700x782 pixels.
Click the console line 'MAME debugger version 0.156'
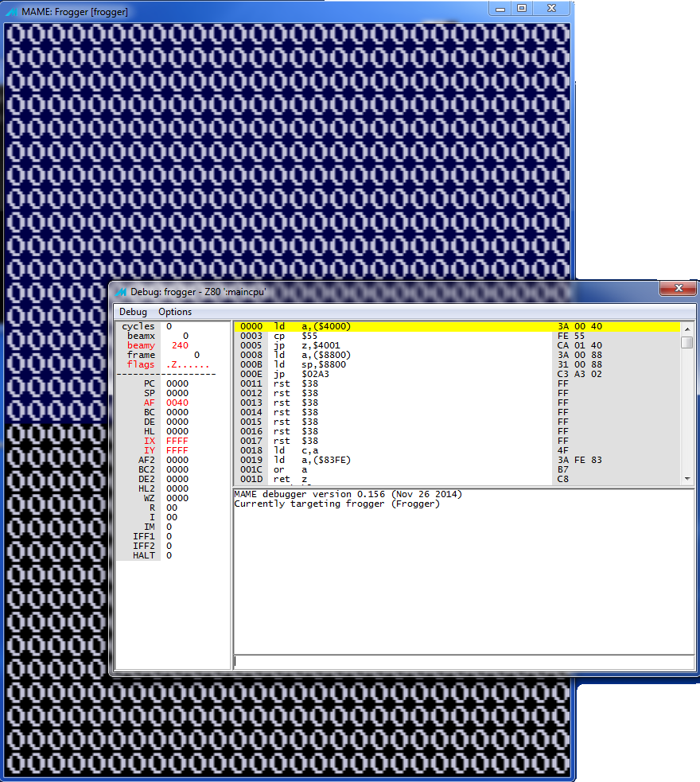point(348,494)
